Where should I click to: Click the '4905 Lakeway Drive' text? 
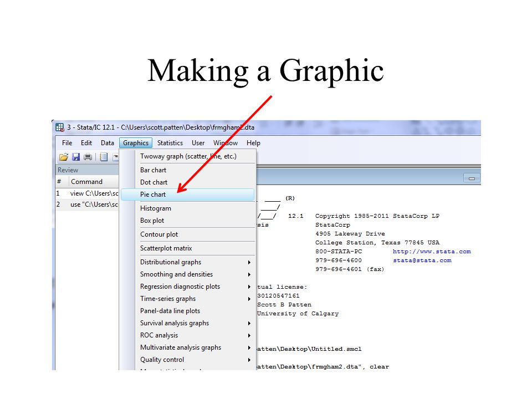(350, 233)
